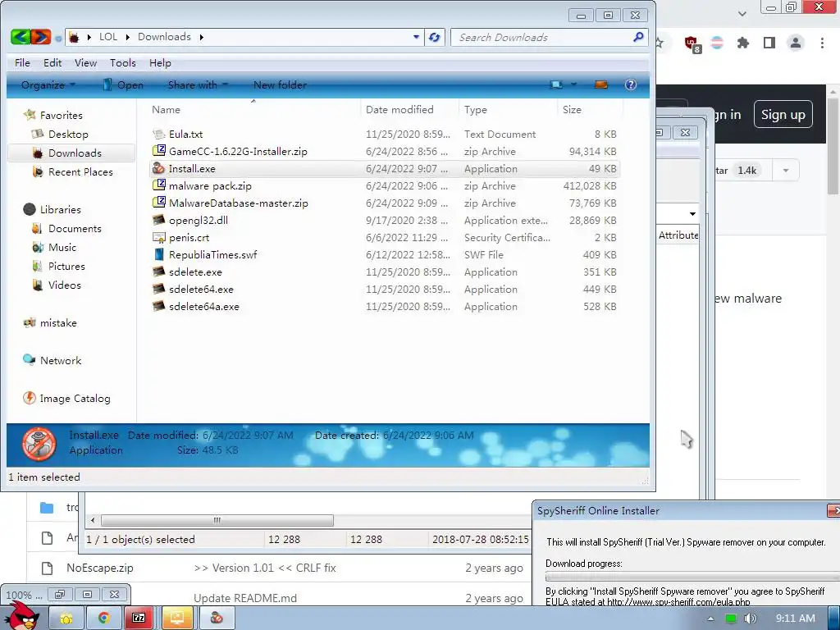Click GitHub Sign up button
Image resolution: width=840 pixels, height=630 pixels.
coord(783,114)
